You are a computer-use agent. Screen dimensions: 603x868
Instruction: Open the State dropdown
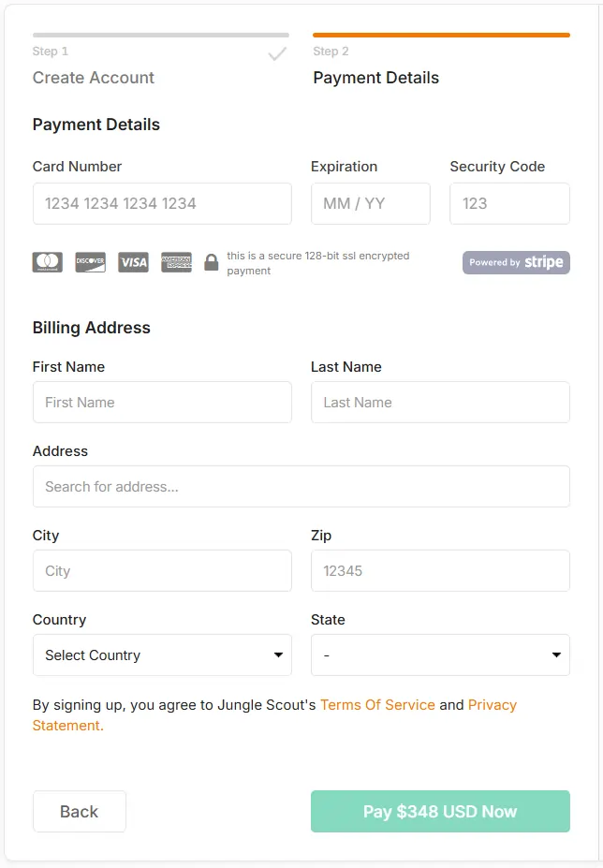point(440,655)
